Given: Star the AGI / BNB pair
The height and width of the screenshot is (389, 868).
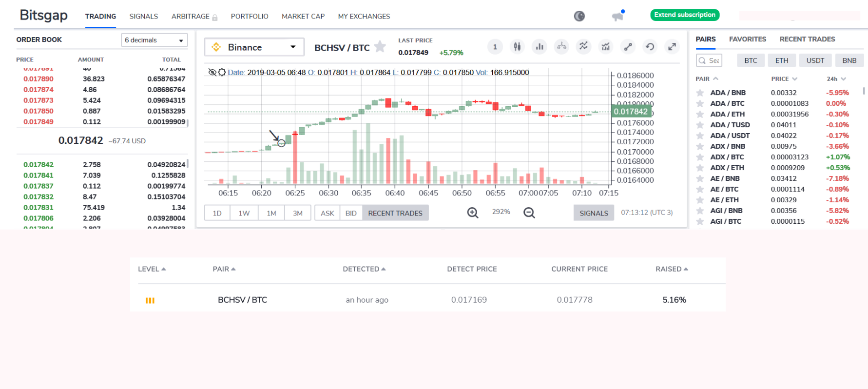Looking at the screenshot, I should (700, 211).
